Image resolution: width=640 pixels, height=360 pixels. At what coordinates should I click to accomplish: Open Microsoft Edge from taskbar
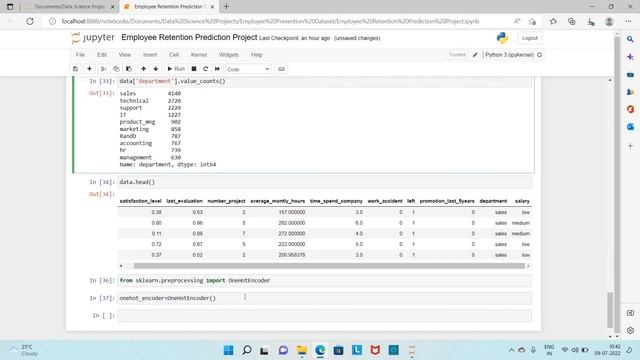click(320, 350)
